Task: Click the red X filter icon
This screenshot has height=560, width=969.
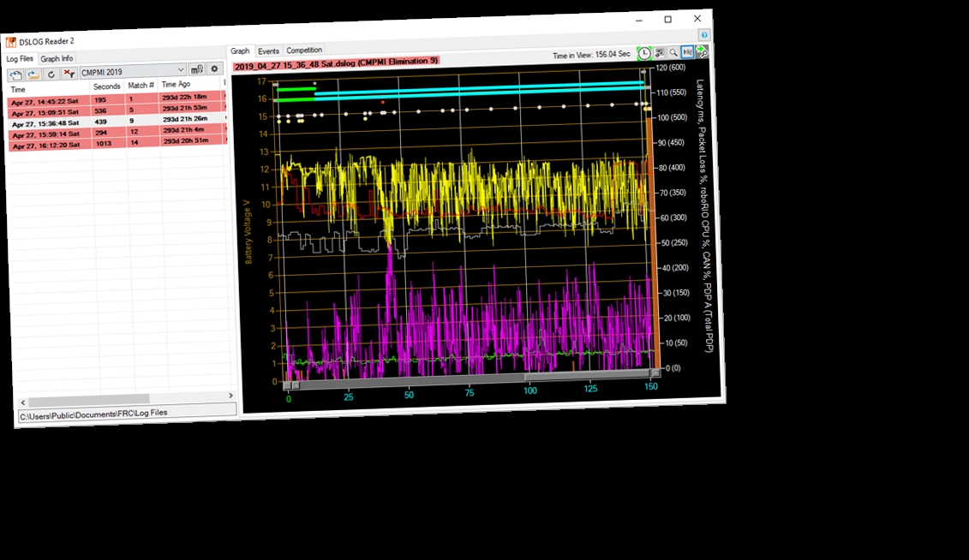Action: (69, 73)
